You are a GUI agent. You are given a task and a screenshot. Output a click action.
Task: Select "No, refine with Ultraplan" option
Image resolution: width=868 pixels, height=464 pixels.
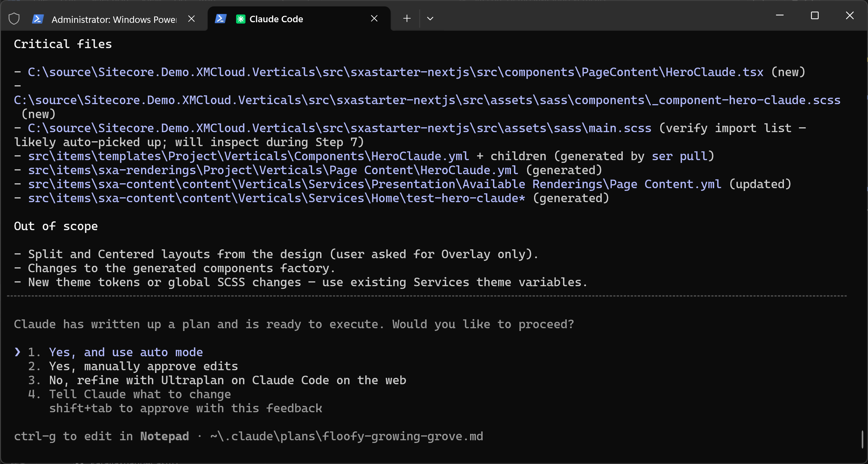click(228, 380)
